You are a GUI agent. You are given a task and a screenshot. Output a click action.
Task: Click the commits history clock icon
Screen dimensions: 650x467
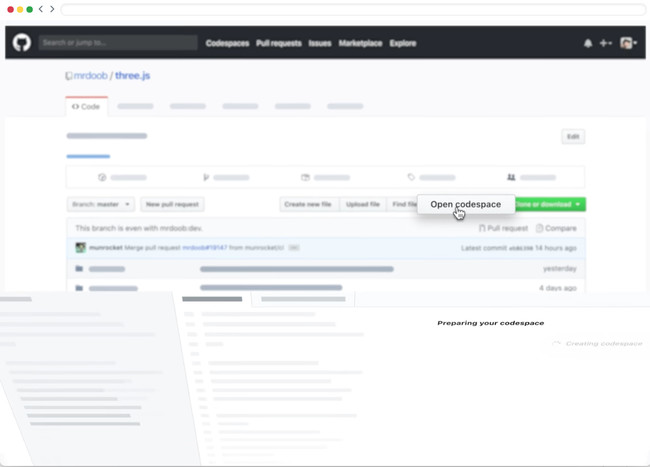102,177
